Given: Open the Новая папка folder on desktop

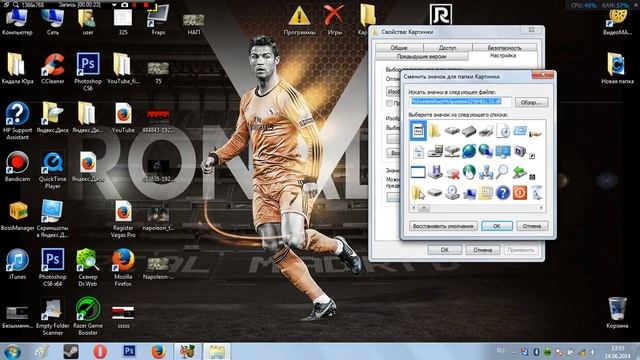Looking at the screenshot, I should tap(617, 68).
